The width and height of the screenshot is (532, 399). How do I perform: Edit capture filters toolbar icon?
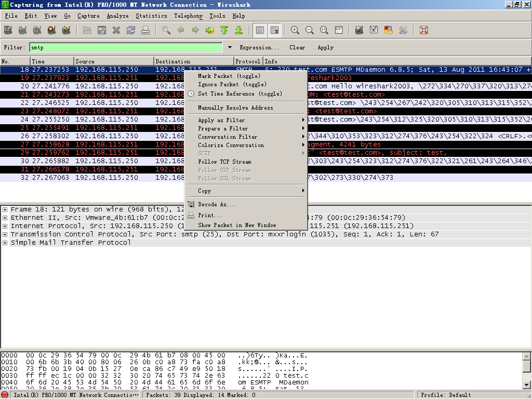(360, 30)
